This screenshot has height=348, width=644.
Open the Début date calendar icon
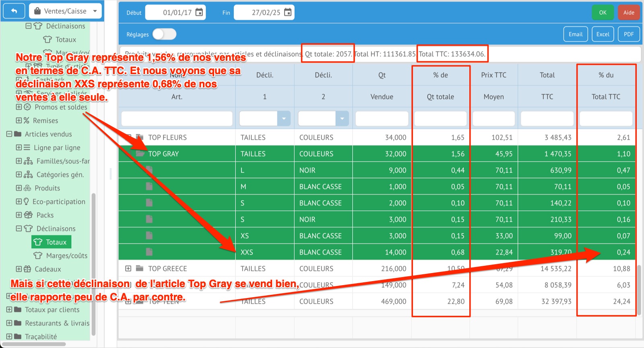[x=199, y=12]
